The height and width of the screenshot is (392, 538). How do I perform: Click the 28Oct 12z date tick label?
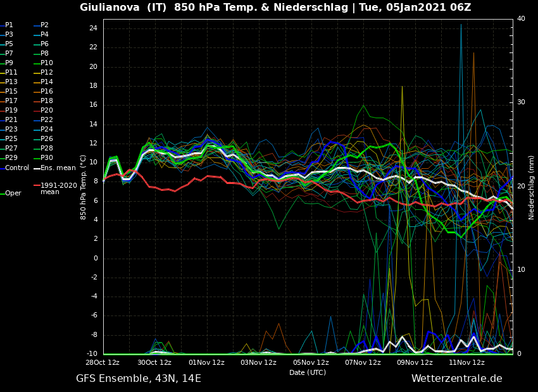(x=103, y=363)
